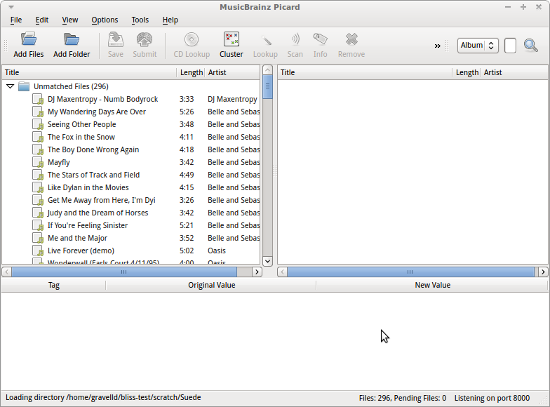
Task: Click file icon beside Seeing Other People
Action: point(38,124)
